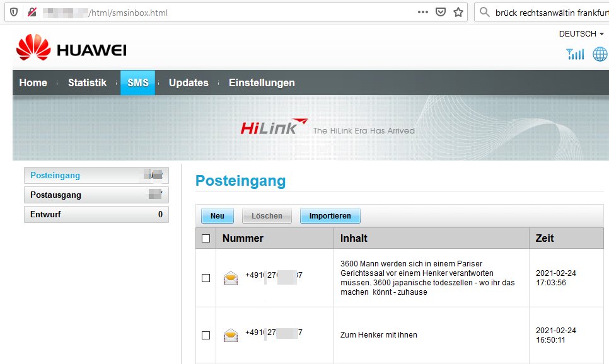609x364 pixels.
Task: Click the Posteingang page heading
Action: click(x=240, y=181)
